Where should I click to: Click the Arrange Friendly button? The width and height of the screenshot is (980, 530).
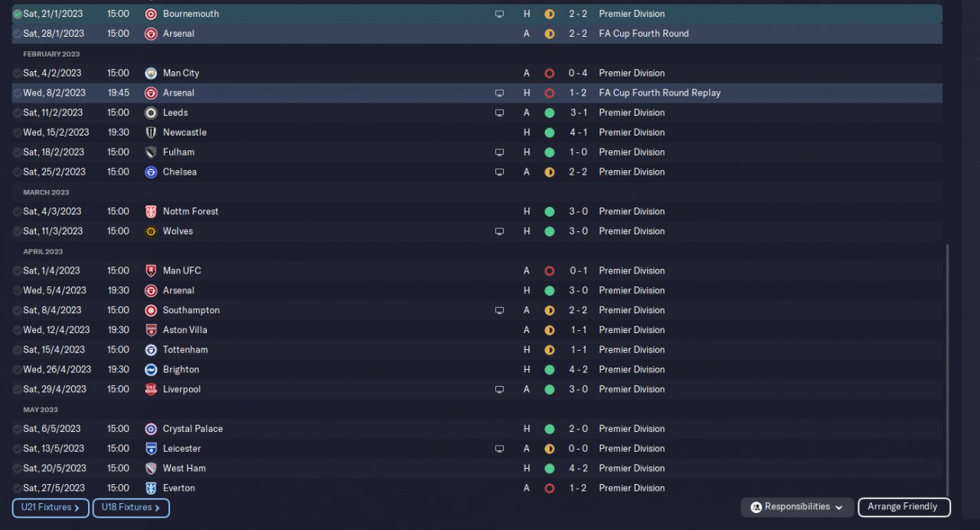904,507
